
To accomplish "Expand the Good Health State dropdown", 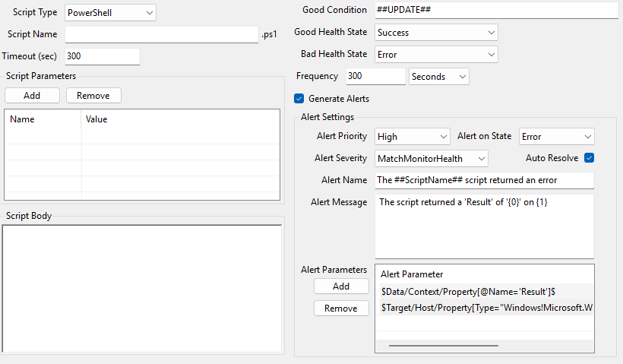I will (x=436, y=33).
